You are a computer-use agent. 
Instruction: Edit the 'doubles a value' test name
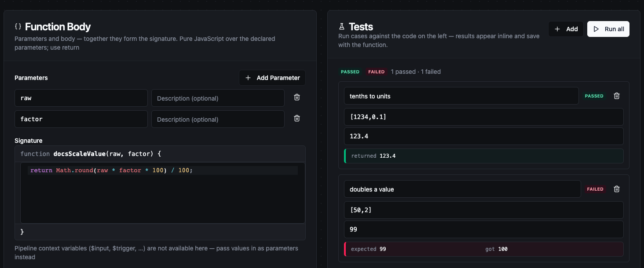pyautogui.click(x=462, y=189)
